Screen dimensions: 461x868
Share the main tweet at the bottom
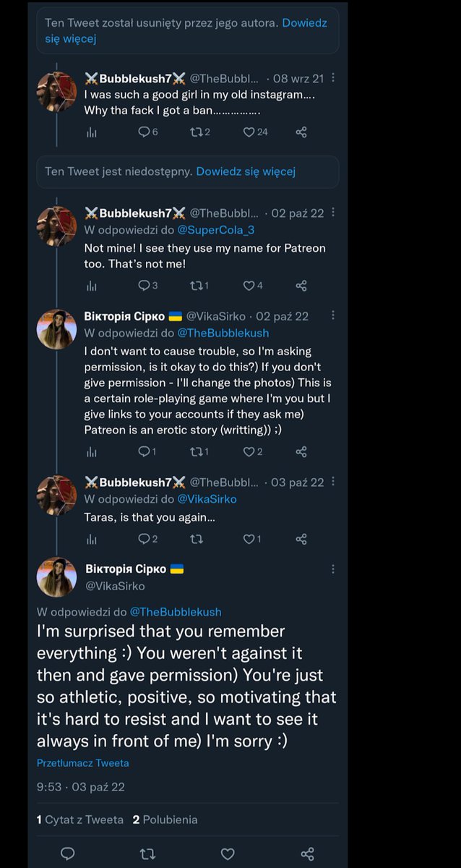pyautogui.click(x=307, y=854)
